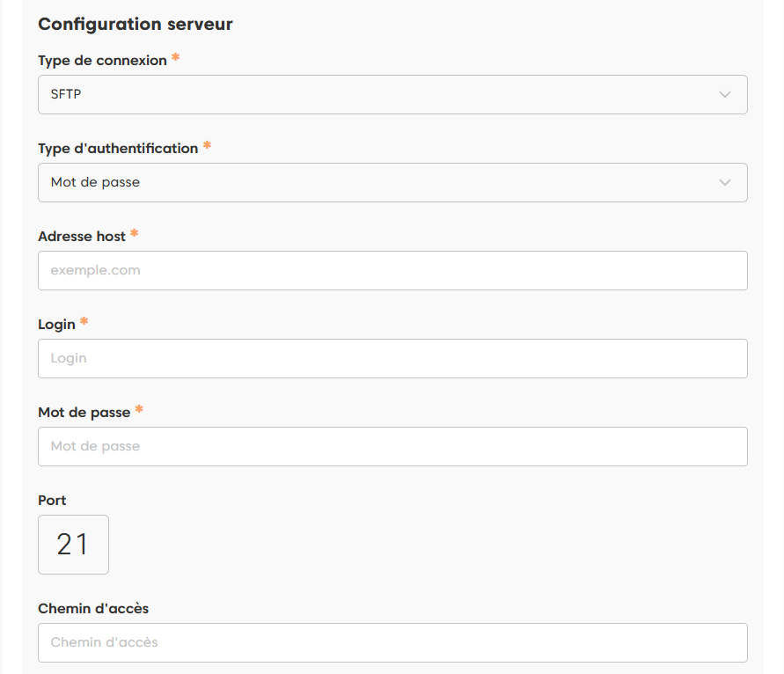Viewport: 784px width, 674px height.
Task: Click the Login label above its field
Action: click(56, 325)
